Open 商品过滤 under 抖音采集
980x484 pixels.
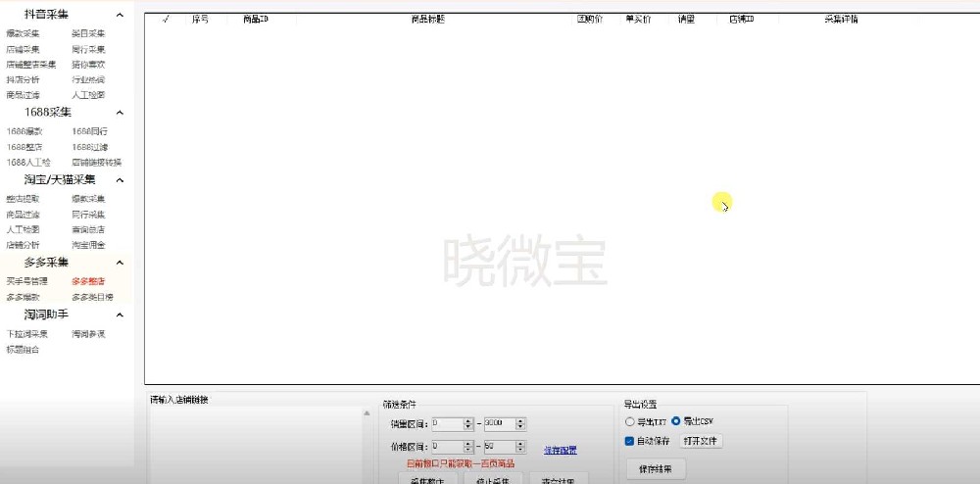[x=24, y=96]
